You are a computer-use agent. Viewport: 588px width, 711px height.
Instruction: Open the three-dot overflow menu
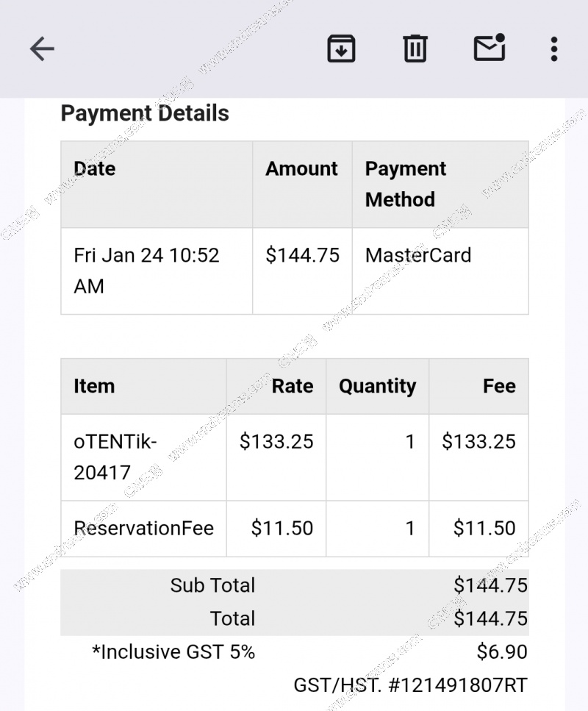coord(554,49)
